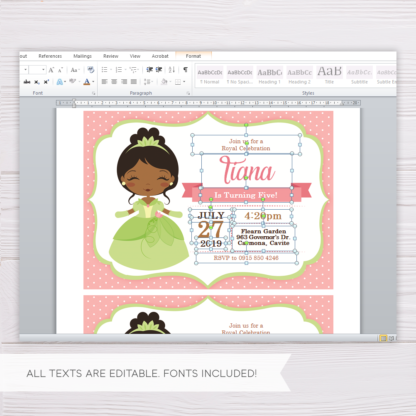Apply the Heading 2 style
The width and height of the screenshot is (416, 416).
[x=299, y=76]
